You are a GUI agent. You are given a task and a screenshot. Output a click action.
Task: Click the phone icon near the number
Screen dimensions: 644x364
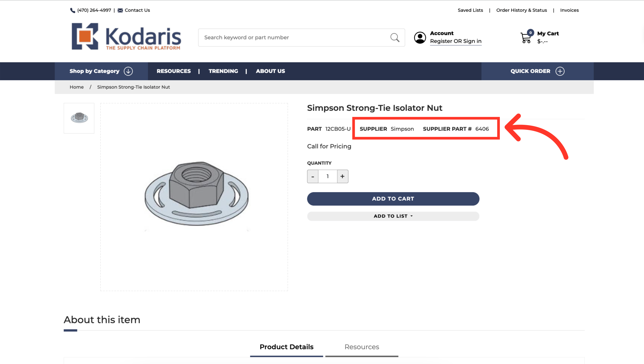[73, 10]
